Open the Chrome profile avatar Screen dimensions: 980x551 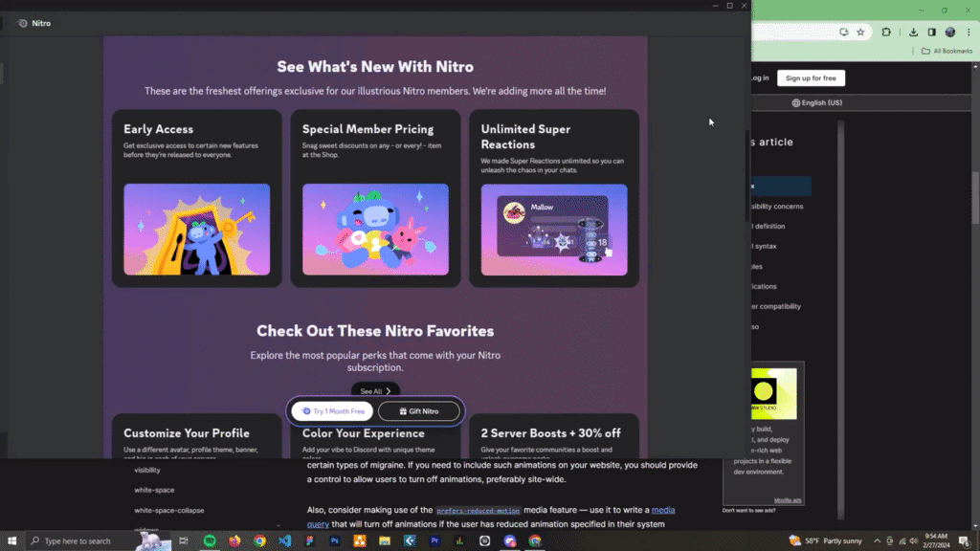click(x=950, y=32)
